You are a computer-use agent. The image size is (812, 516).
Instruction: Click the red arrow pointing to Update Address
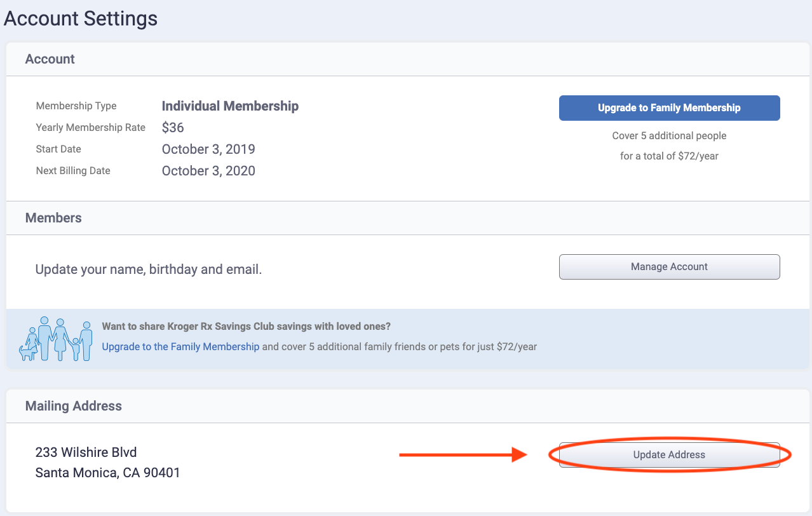[463, 455]
